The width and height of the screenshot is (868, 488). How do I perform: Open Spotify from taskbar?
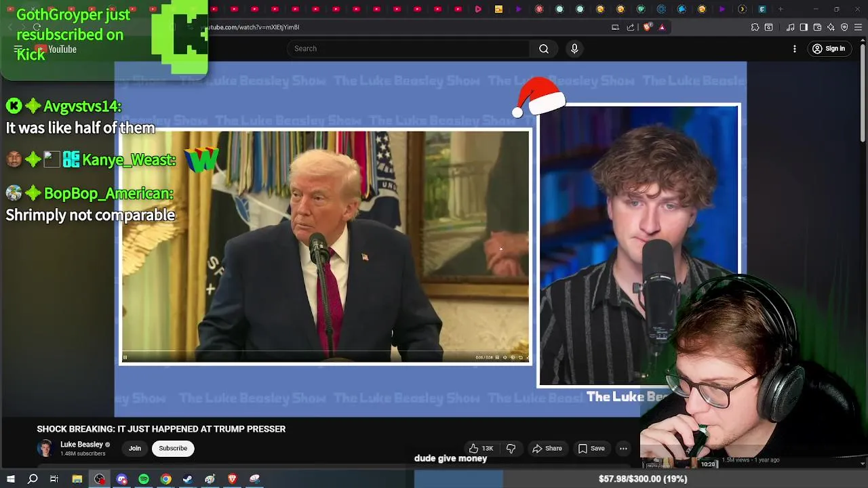pyautogui.click(x=144, y=479)
